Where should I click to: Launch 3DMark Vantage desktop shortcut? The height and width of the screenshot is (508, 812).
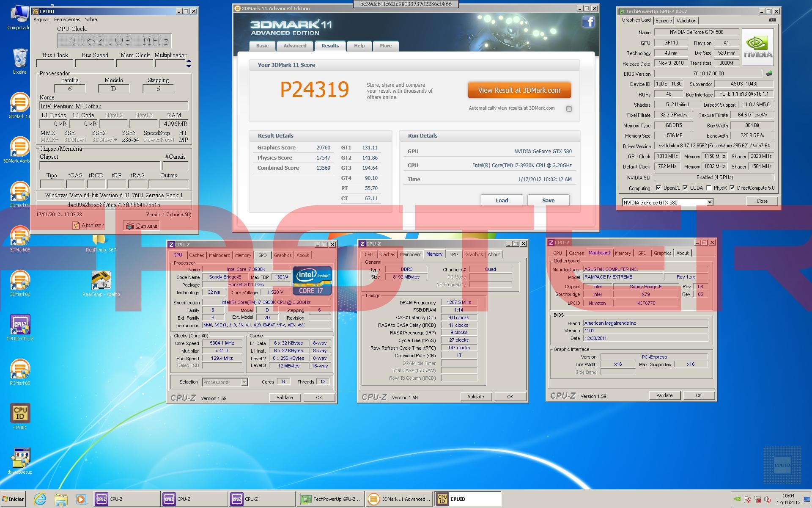pos(19,150)
